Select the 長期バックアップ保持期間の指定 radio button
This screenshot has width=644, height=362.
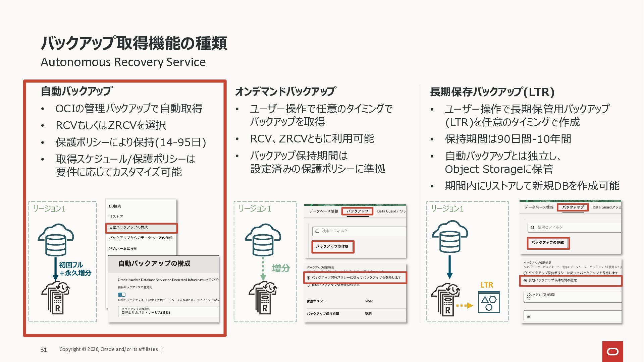pos(525,281)
